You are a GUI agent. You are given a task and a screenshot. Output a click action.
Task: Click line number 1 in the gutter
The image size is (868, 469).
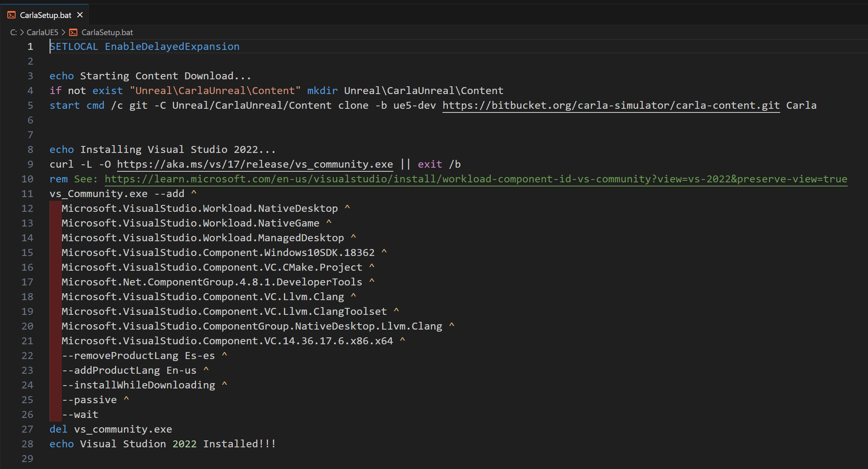click(x=30, y=47)
